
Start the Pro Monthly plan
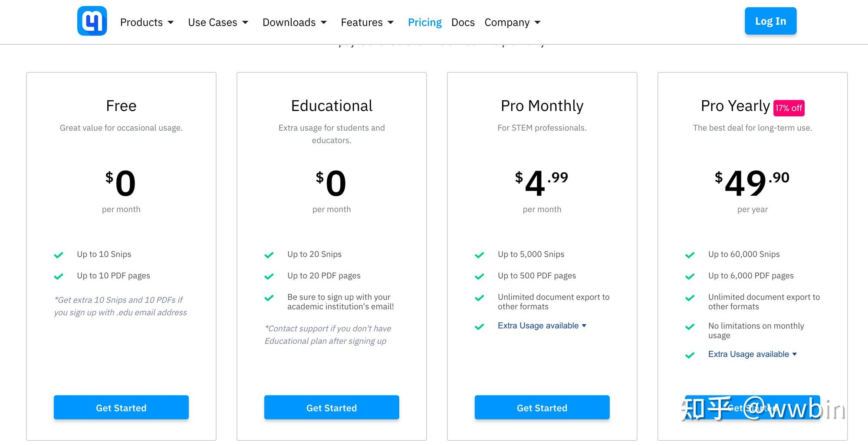542,407
